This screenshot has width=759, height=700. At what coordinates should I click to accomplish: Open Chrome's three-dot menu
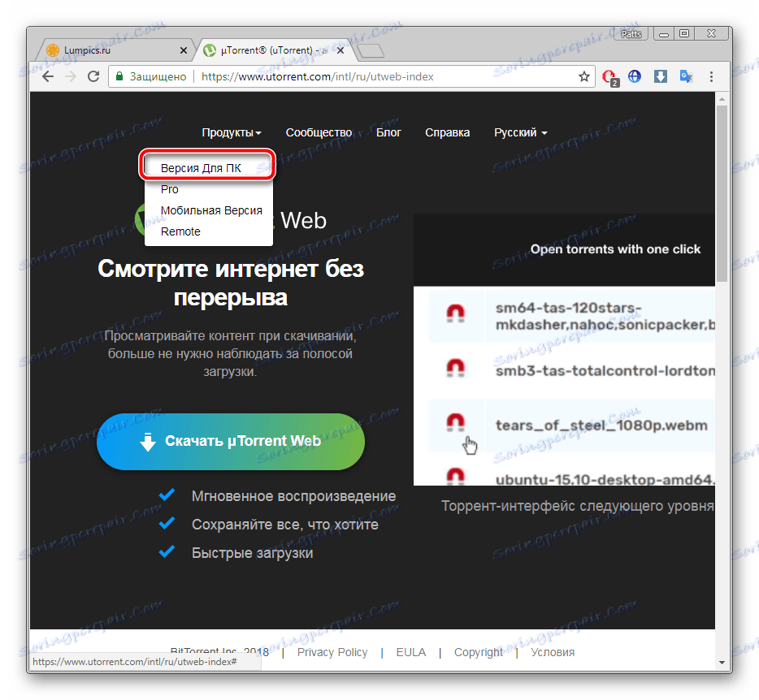[x=711, y=76]
